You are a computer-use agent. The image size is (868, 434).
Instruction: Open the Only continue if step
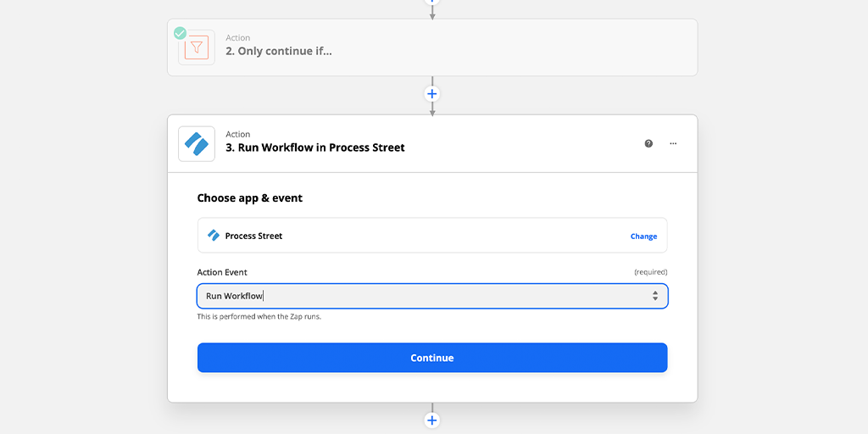[x=432, y=47]
